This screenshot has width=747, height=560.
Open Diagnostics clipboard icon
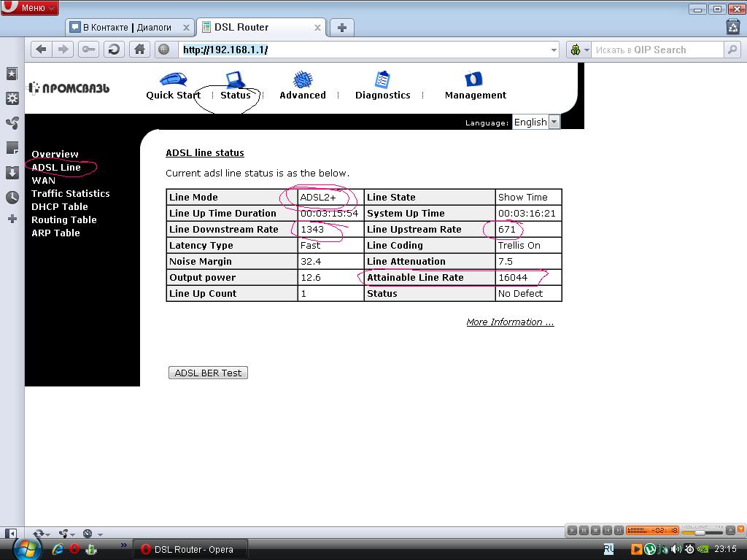[x=382, y=79]
